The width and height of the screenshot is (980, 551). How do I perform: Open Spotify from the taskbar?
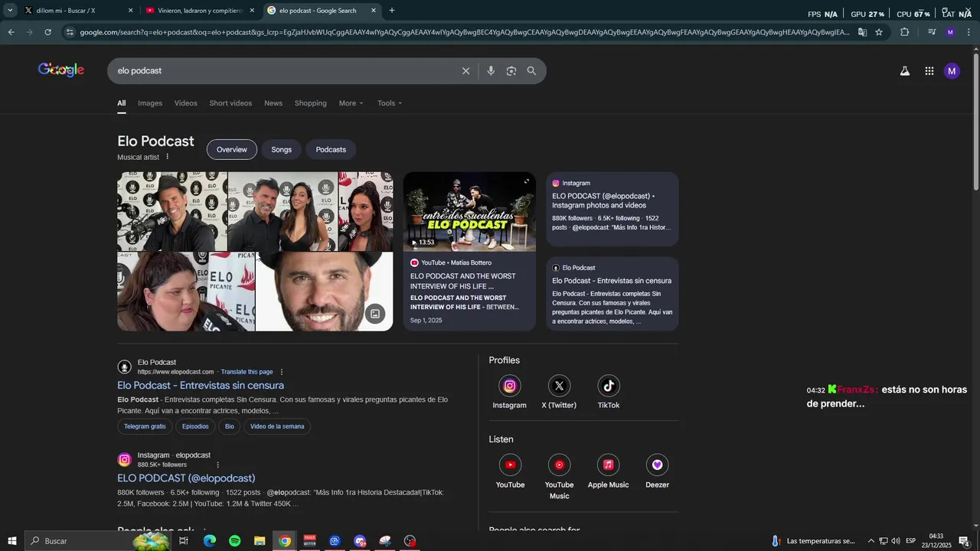pos(235,541)
